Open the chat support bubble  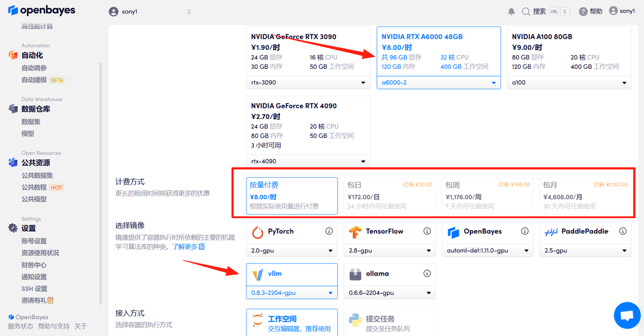(627, 315)
